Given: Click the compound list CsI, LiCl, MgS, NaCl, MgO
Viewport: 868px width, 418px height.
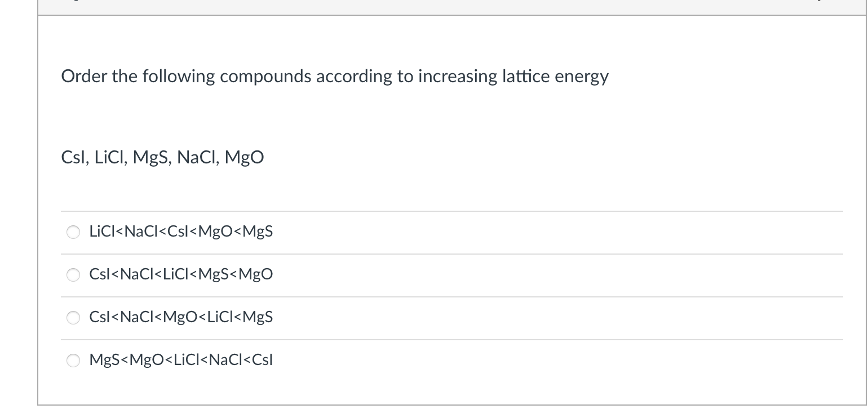Looking at the screenshot, I should click(x=162, y=157).
